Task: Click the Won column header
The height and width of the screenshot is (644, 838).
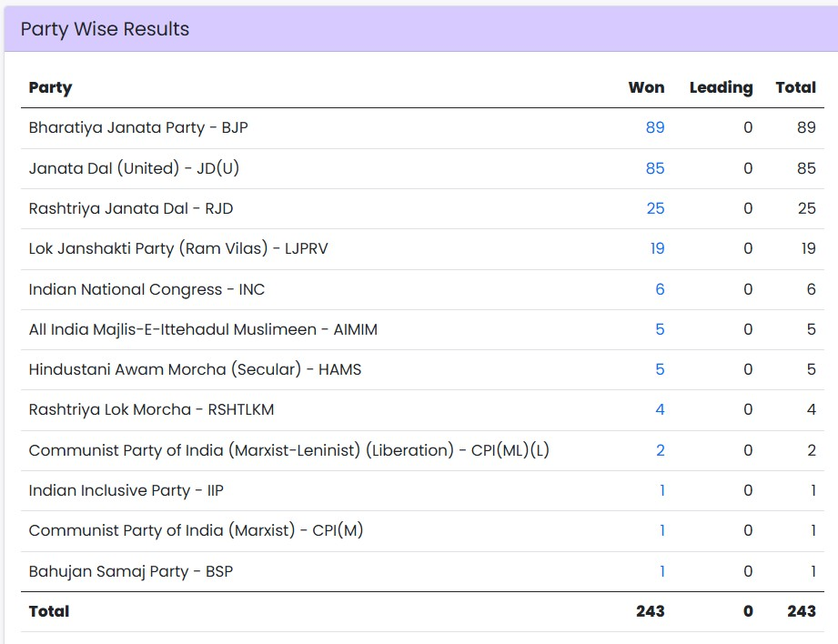Action: point(646,87)
